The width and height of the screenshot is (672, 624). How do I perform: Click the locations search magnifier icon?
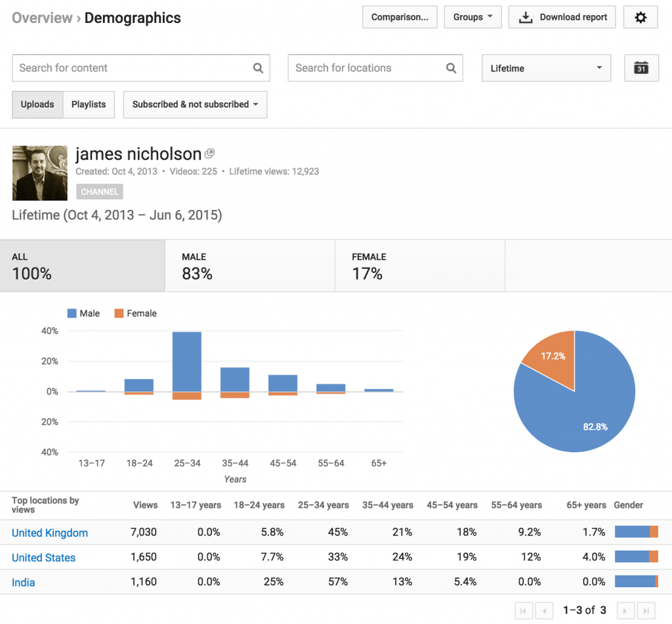[x=451, y=68]
